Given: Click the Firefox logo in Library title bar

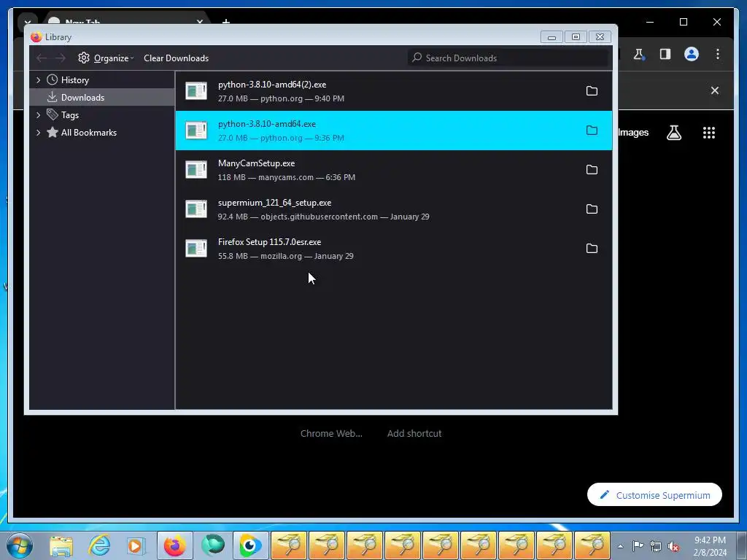Looking at the screenshot, I should (36, 37).
